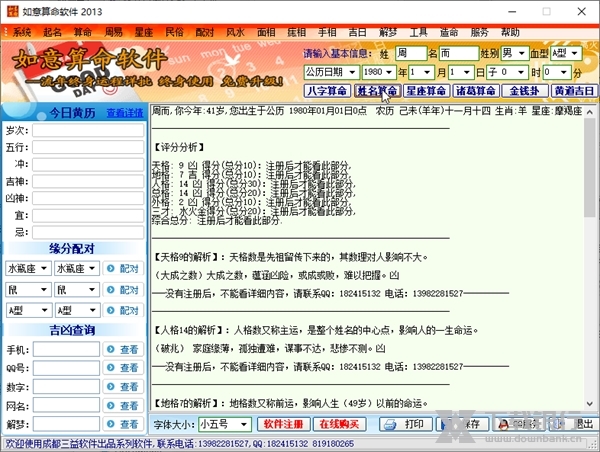Click 配对 button for blood type matching

point(123,310)
